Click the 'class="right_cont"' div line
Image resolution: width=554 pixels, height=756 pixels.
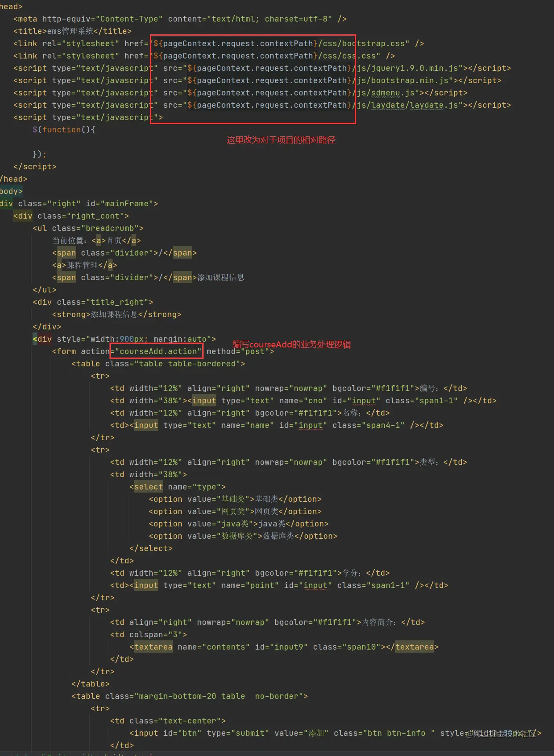[71, 216]
